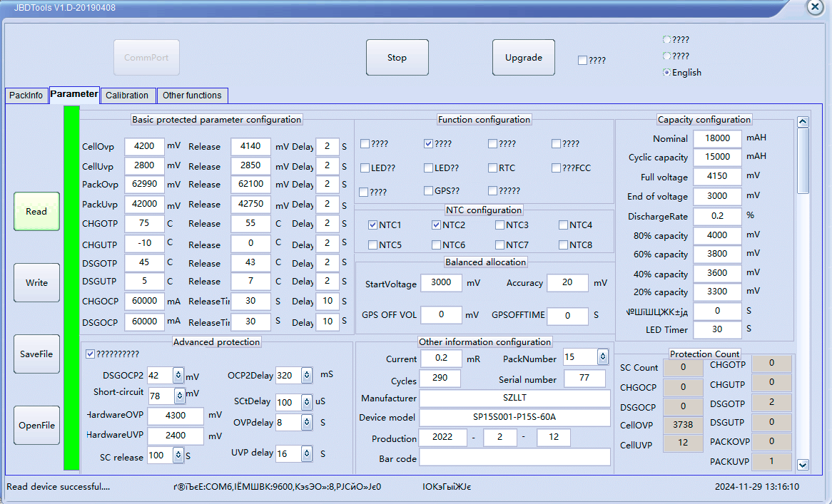Select the Parameter tab

(74, 94)
